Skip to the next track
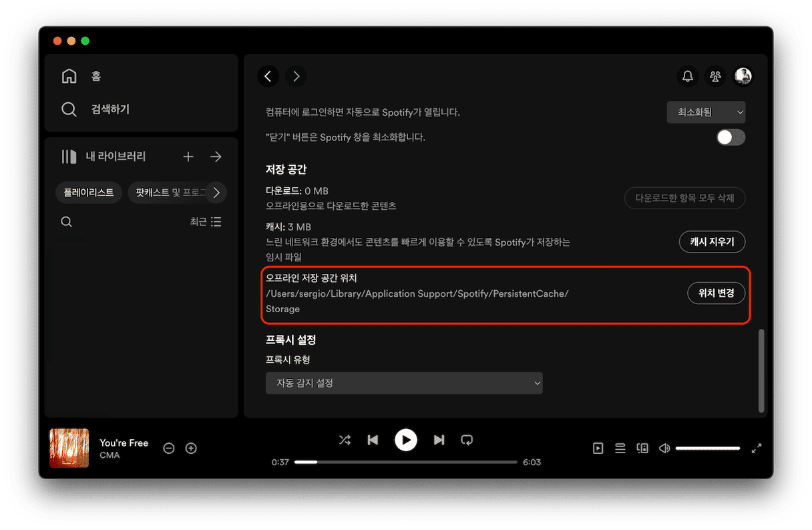812x530 pixels. point(439,440)
